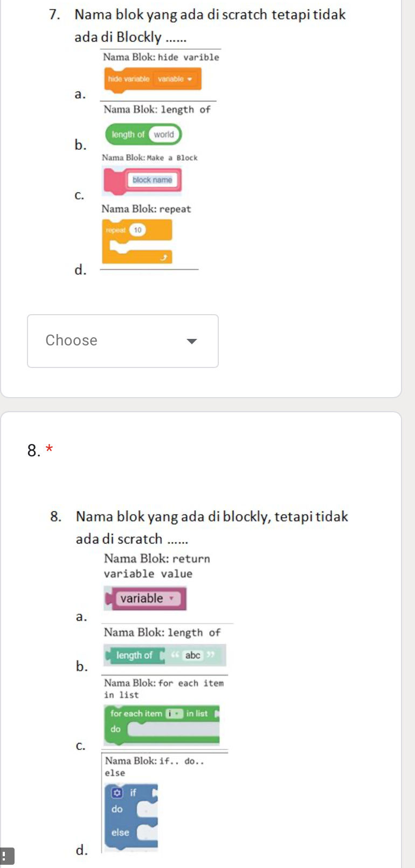Viewport: 415px width, 868px height.
Task: Click the 10 value inside the repeat block
Action: point(138,230)
